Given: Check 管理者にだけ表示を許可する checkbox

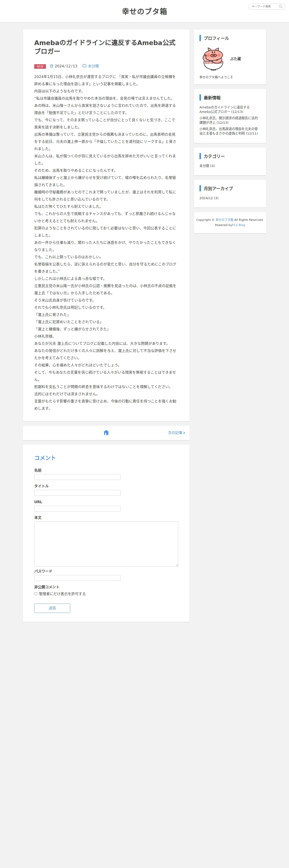Looking at the screenshot, I should [36, 594].
